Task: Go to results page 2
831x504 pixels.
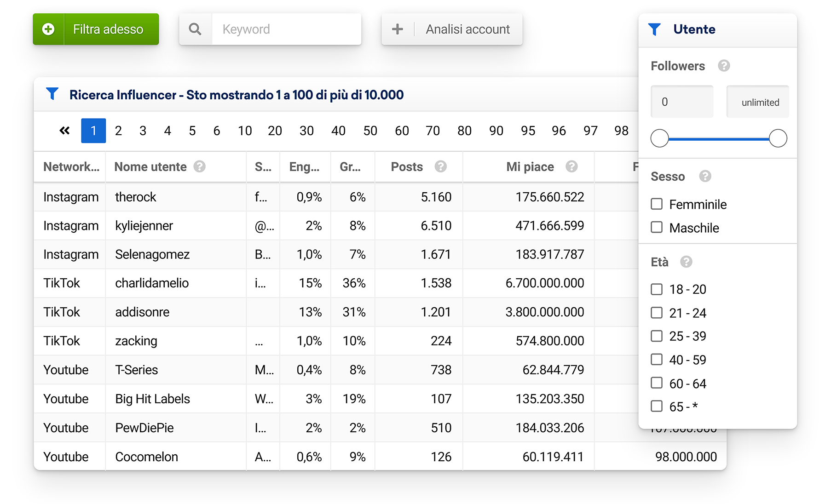Action: [x=118, y=131]
